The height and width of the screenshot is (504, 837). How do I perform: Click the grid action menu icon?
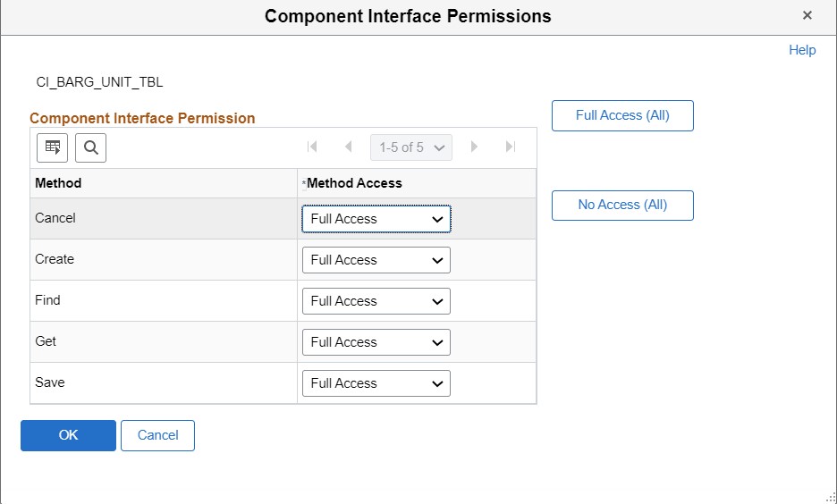[52, 147]
